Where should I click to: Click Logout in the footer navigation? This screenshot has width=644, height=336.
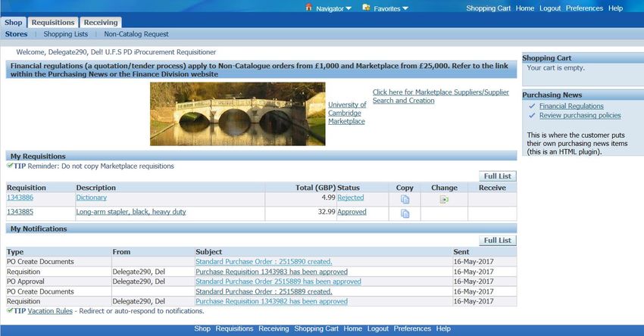(x=378, y=328)
